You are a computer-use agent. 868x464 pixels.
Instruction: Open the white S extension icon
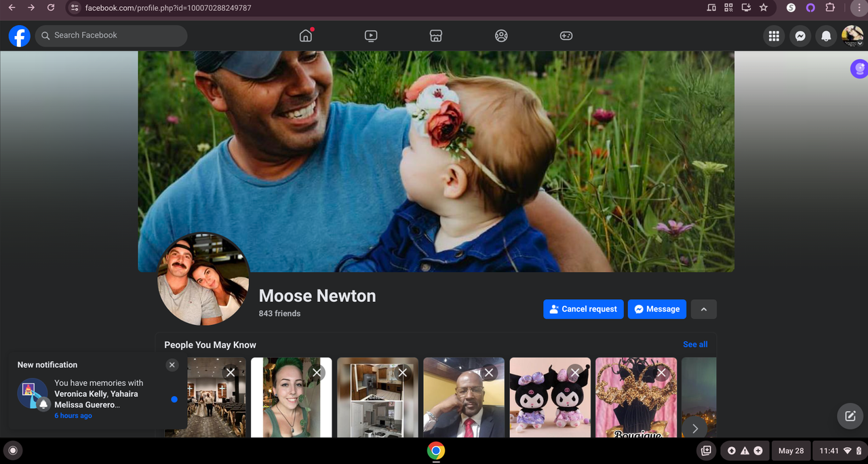point(791,8)
